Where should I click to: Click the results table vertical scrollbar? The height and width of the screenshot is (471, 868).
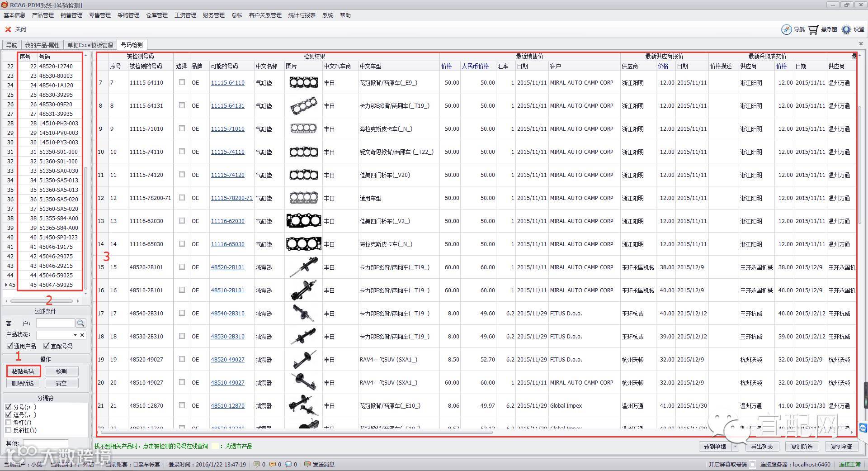pos(860,165)
